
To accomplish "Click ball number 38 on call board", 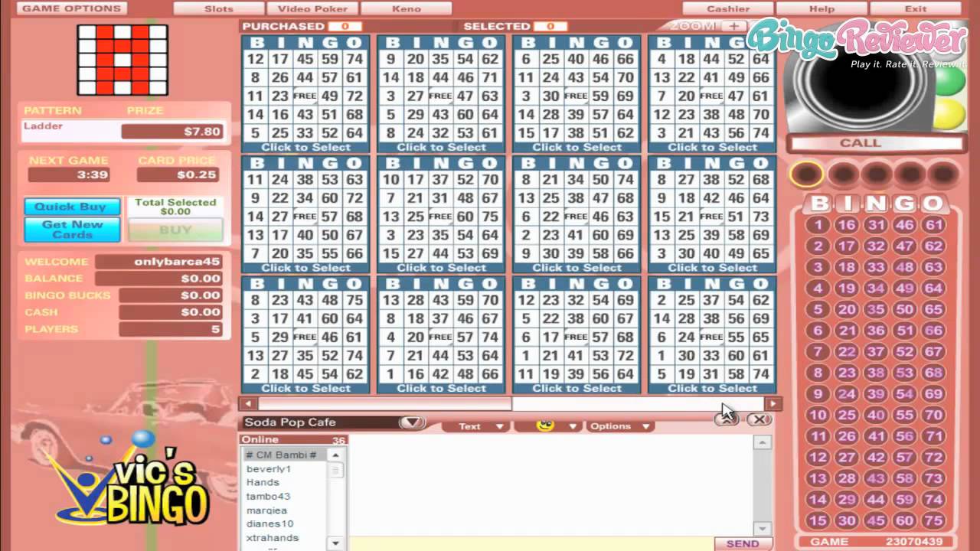I will click(x=875, y=373).
